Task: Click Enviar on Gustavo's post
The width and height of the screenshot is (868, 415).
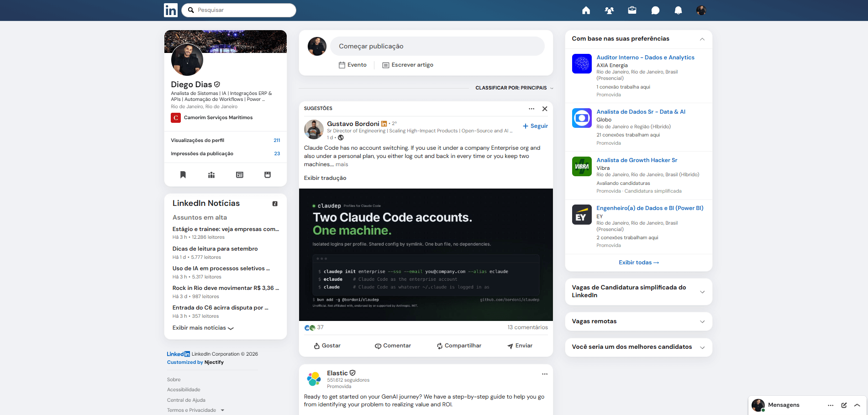Action: tap(520, 346)
